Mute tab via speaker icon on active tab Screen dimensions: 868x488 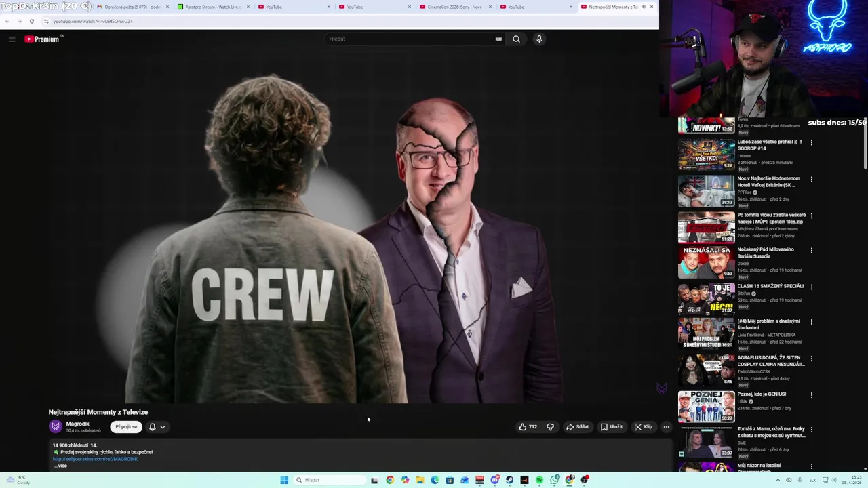coord(643,7)
